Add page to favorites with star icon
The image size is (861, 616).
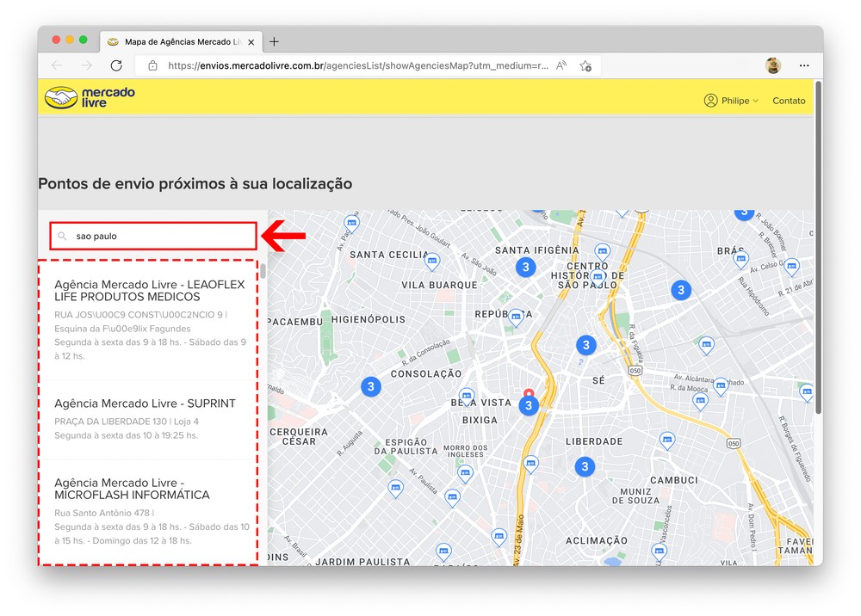tap(585, 65)
